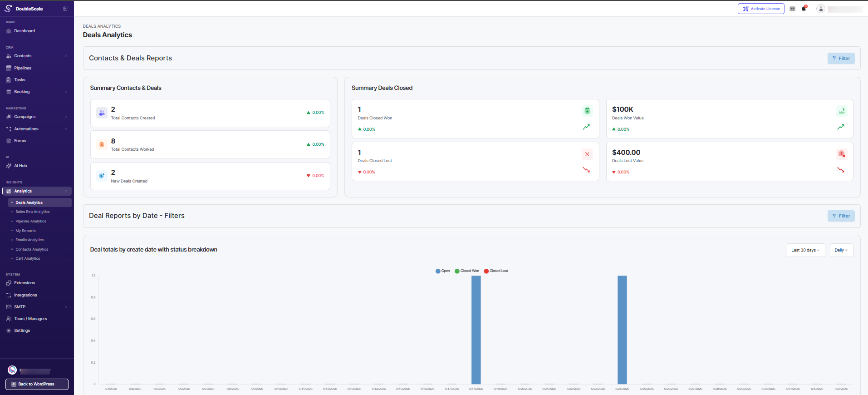
Task: Open the Daily interval dropdown
Action: pos(841,250)
